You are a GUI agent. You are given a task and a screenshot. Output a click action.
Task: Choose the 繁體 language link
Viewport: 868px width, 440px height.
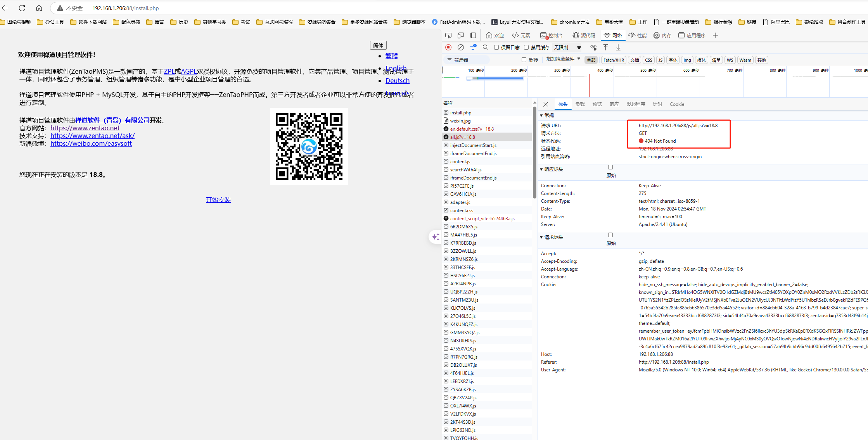[x=392, y=56]
